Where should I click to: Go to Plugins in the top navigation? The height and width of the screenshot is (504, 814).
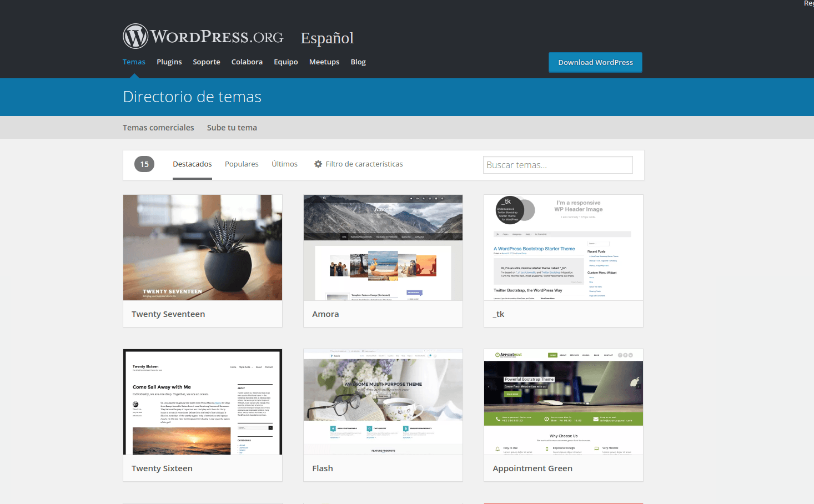[x=169, y=62]
